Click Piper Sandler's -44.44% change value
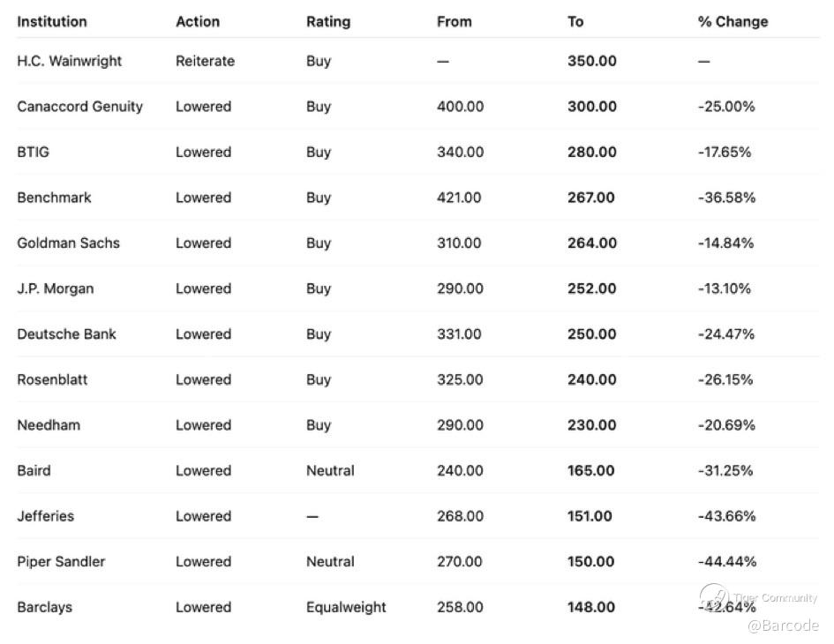Screen dimensions: 834x644 [x=726, y=561]
